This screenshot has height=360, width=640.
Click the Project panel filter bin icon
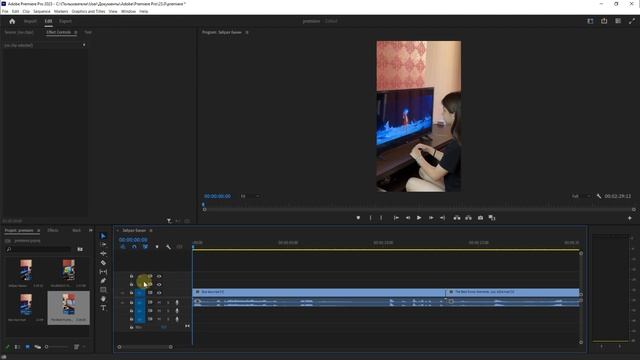[80, 249]
